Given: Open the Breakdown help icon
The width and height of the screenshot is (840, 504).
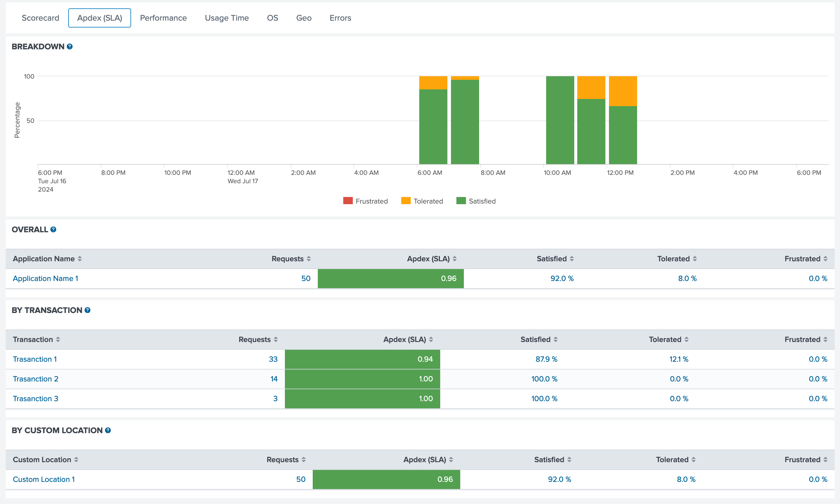Looking at the screenshot, I should pyautogui.click(x=69, y=47).
